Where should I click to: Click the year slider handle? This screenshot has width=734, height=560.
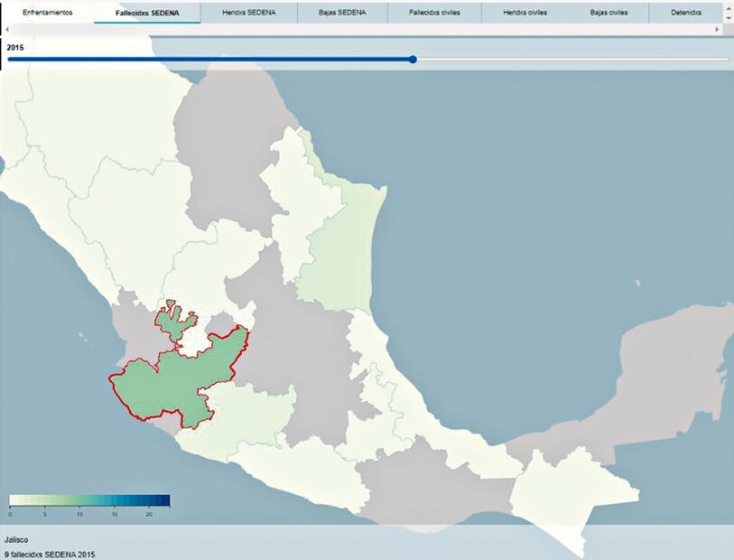tap(413, 60)
